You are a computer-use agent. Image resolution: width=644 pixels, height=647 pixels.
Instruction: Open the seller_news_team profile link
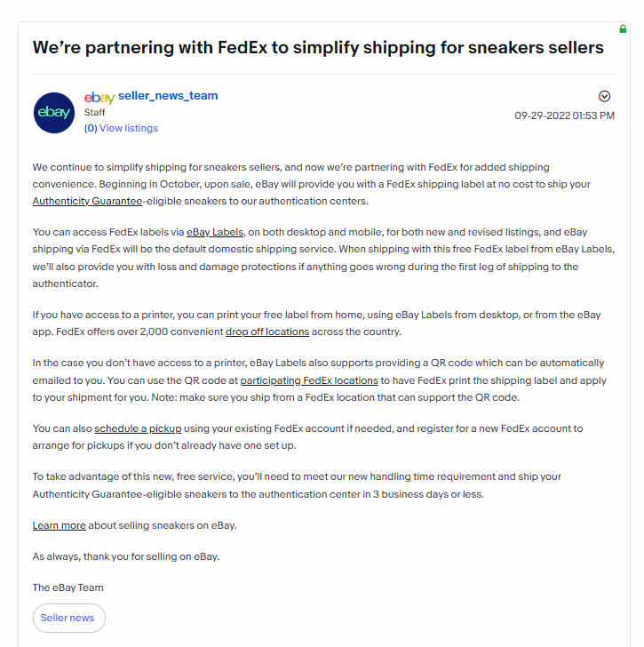[x=168, y=96]
